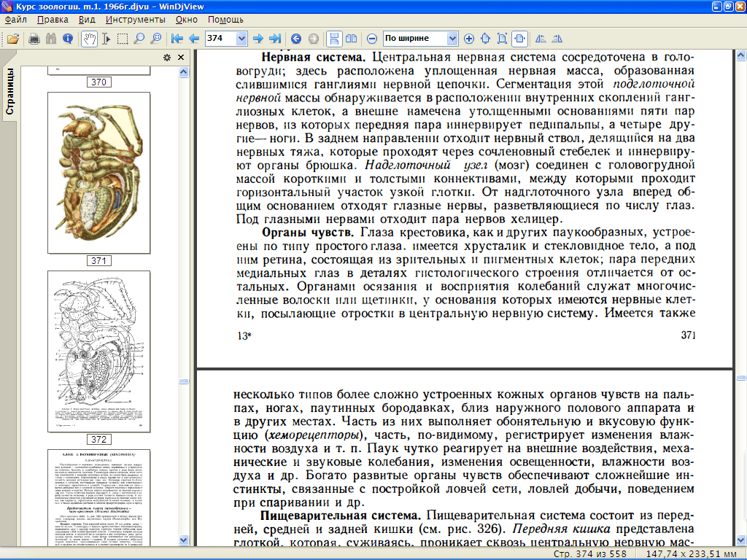Click the document scrollbar up arrow
Image resolution: width=747 pixels, height=560 pixels.
pos(741,55)
